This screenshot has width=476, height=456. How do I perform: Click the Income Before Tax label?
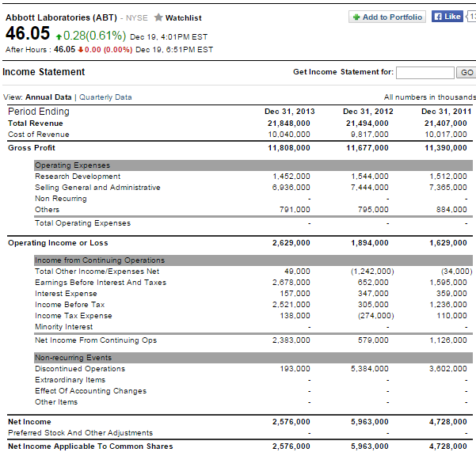(70, 305)
